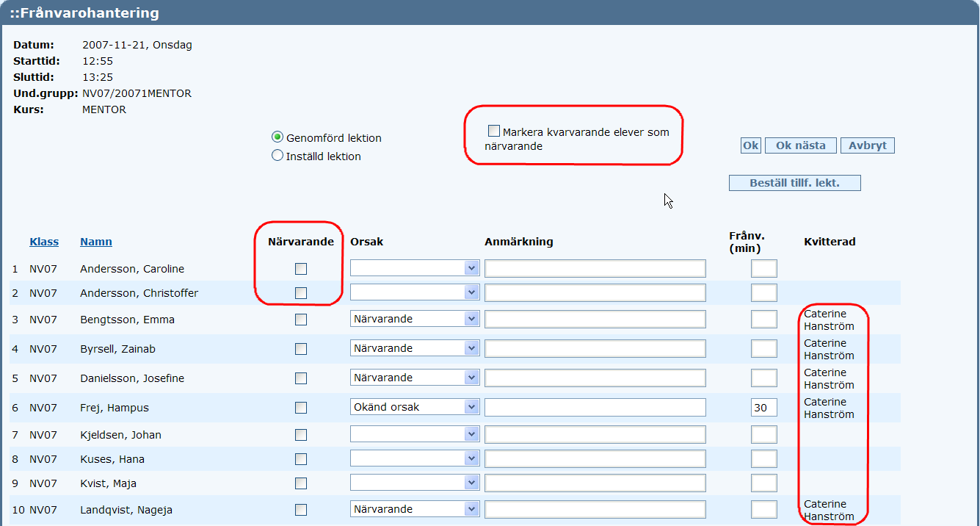Viewport: 980px width, 526px height.
Task: Check Närvarande for Landqvist, Nageja
Action: pos(301,510)
